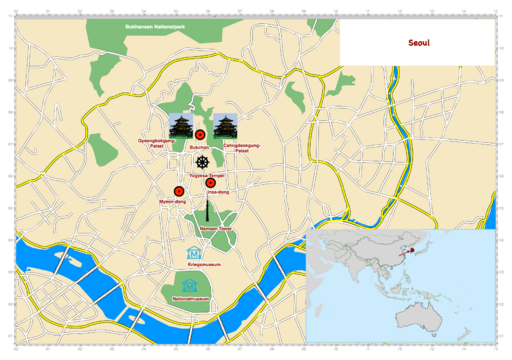
Task: Click the Nationalmuseum museum building icon
Action: [x=190, y=286]
